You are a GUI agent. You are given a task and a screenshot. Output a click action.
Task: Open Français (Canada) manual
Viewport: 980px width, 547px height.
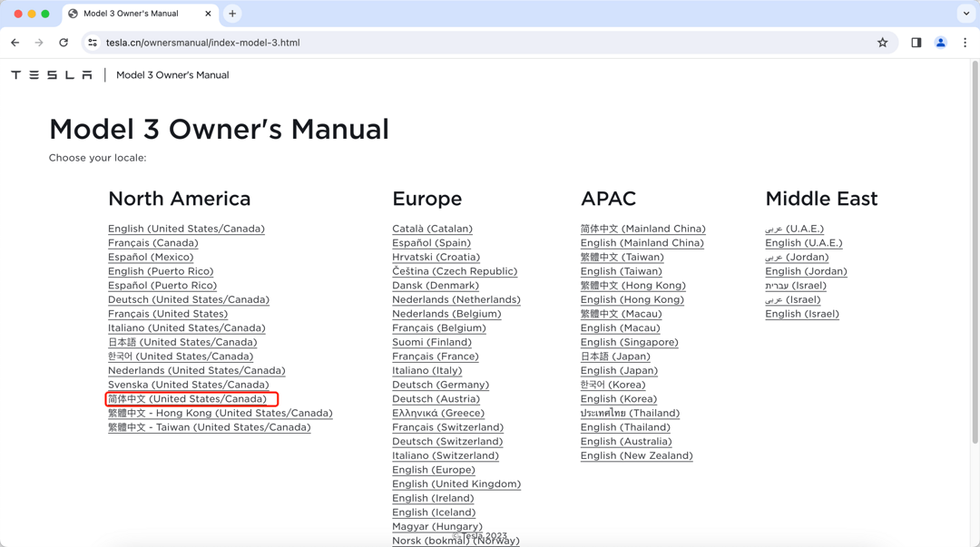coord(153,243)
